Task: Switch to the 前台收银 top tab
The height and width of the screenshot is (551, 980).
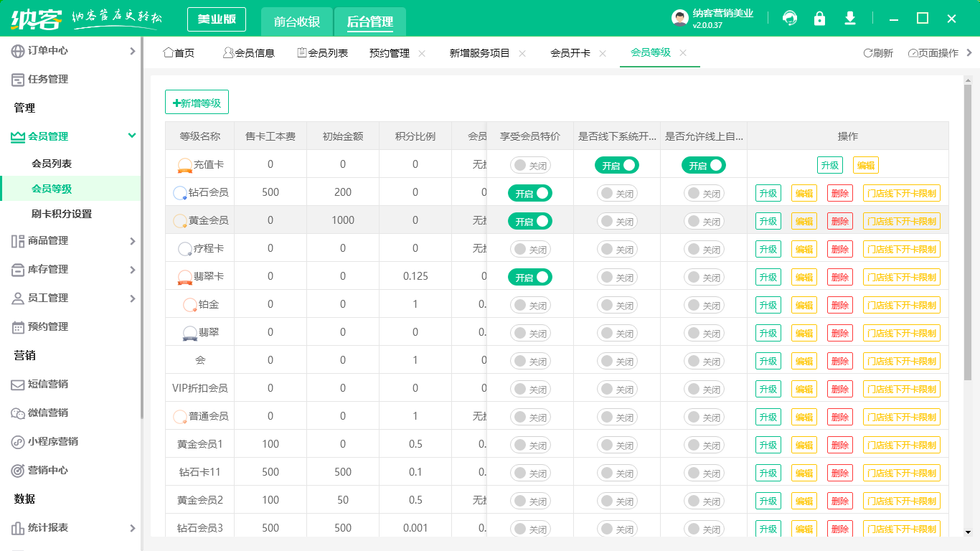Action: tap(297, 22)
